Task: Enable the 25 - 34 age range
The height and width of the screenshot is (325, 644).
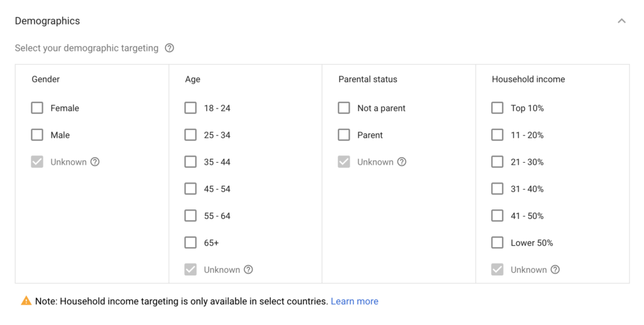Action: point(191,135)
